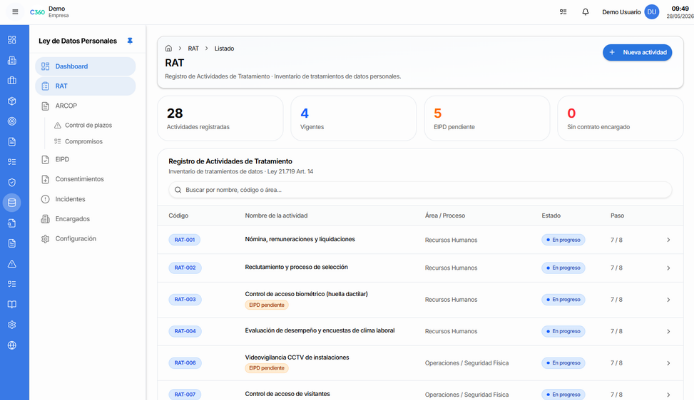The width and height of the screenshot is (700, 400).
Task: Click EIPD pendiente tag under Control biométrico
Action: (x=267, y=305)
